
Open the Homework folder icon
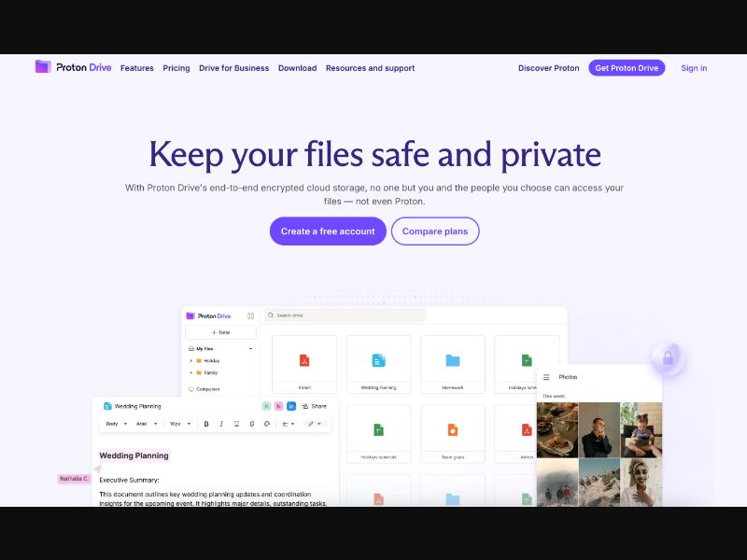(x=453, y=360)
